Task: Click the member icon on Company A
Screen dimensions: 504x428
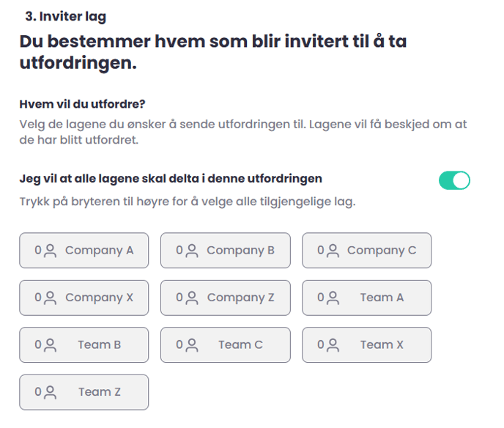Action: 50,251
